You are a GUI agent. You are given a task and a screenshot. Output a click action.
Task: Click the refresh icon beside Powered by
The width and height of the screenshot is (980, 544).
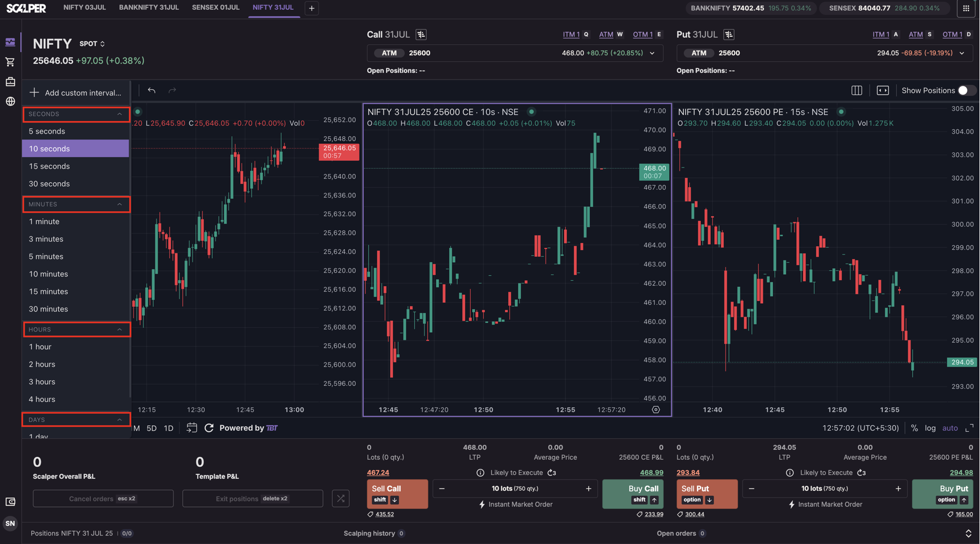pos(209,428)
